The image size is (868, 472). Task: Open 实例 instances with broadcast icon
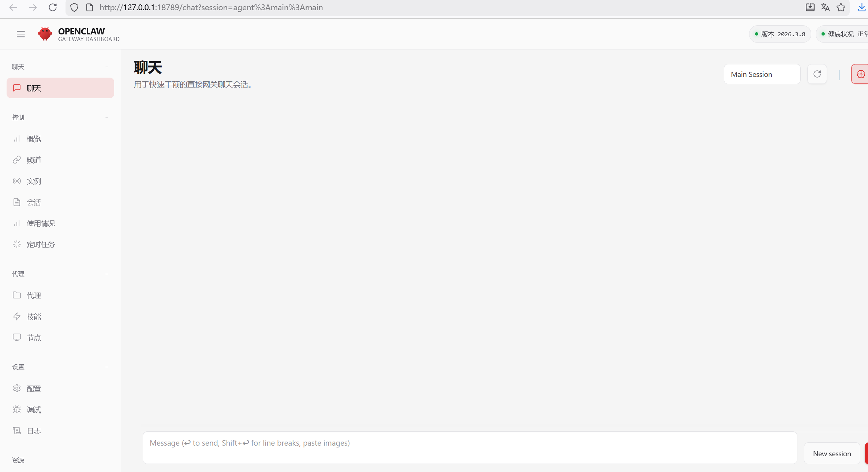coord(34,181)
